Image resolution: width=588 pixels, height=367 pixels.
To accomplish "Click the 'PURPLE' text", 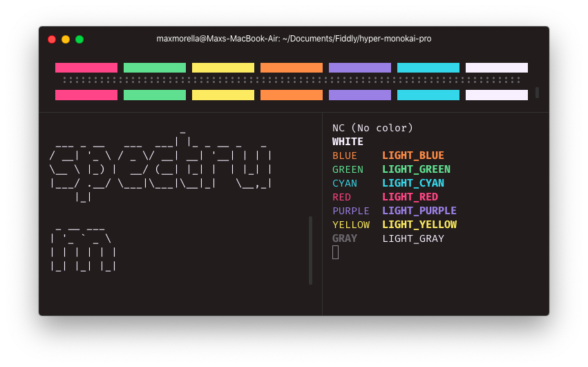I will click(x=350, y=211).
